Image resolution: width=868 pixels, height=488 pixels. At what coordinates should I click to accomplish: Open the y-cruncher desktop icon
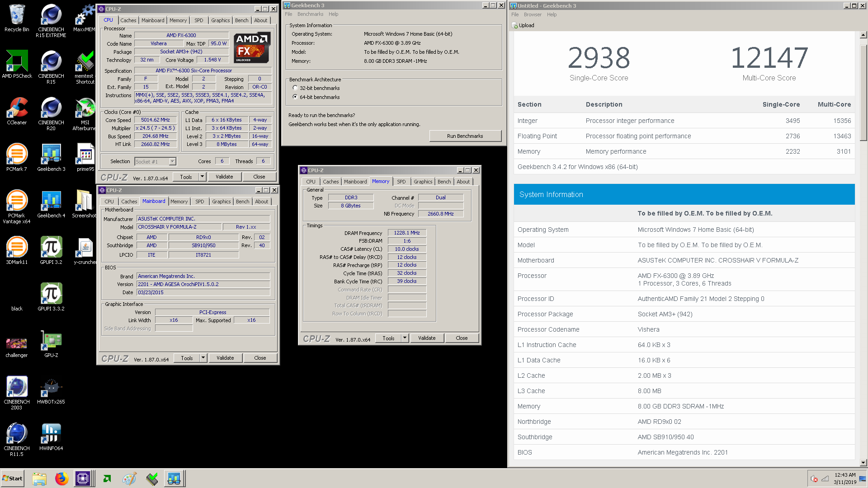(85, 251)
